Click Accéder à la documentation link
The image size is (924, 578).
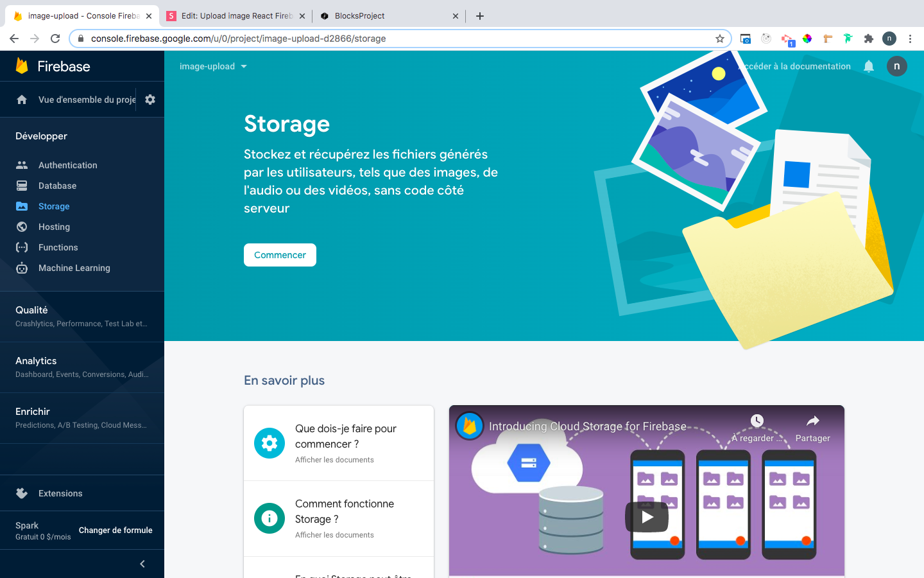(794, 66)
